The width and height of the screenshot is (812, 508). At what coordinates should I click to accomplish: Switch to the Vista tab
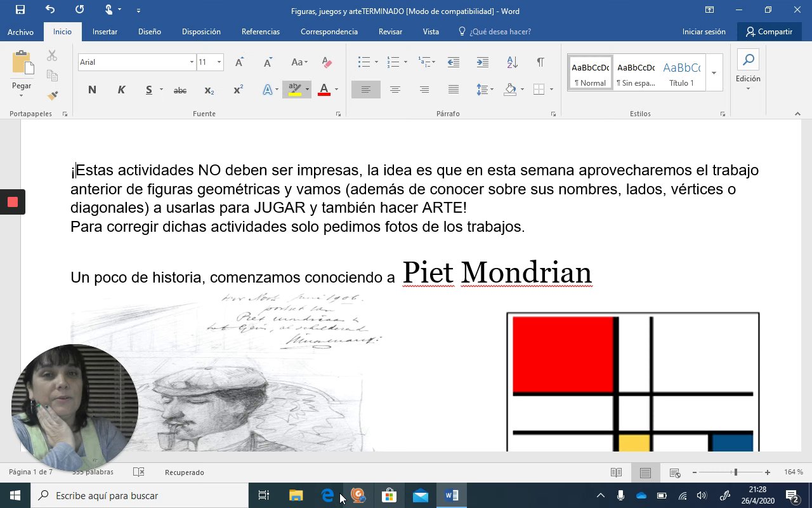tap(431, 32)
